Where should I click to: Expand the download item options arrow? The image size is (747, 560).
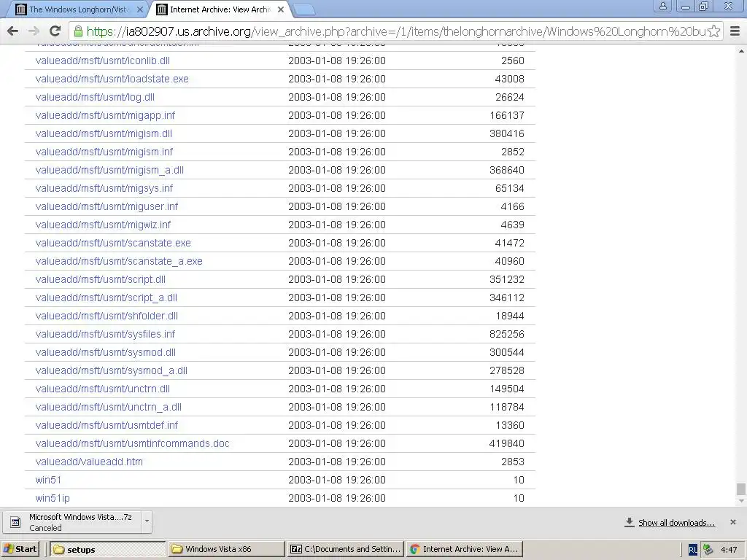(147, 522)
